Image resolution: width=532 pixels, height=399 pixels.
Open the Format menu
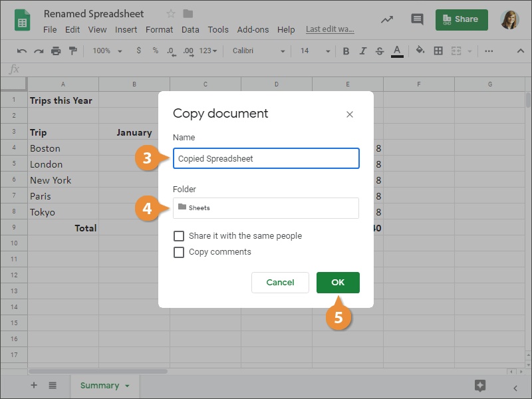point(159,30)
